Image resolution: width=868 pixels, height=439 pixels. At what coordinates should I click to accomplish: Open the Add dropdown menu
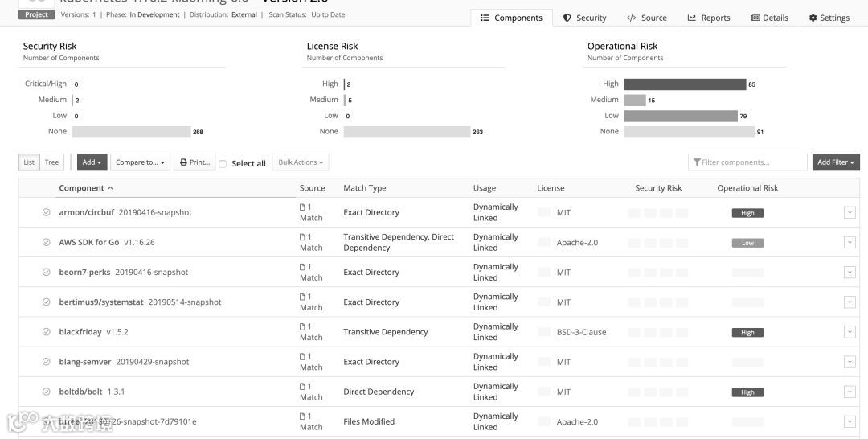[x=92, y=162]
